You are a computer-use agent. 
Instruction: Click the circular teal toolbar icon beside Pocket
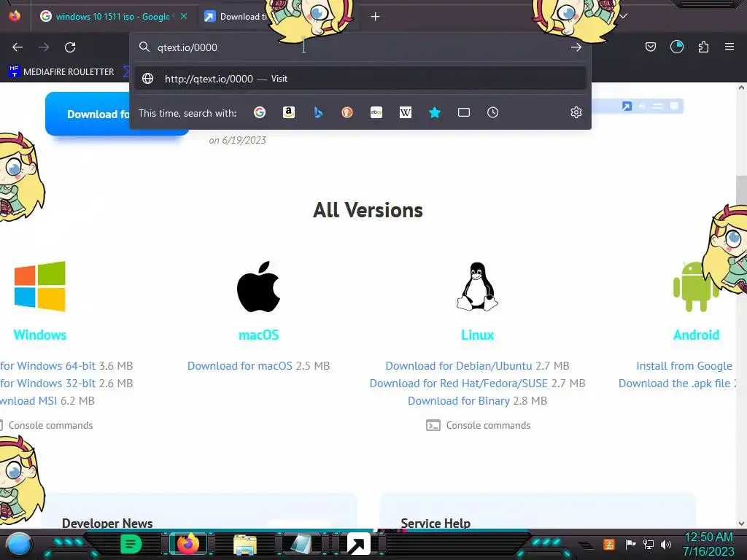[x=676, y=47]
